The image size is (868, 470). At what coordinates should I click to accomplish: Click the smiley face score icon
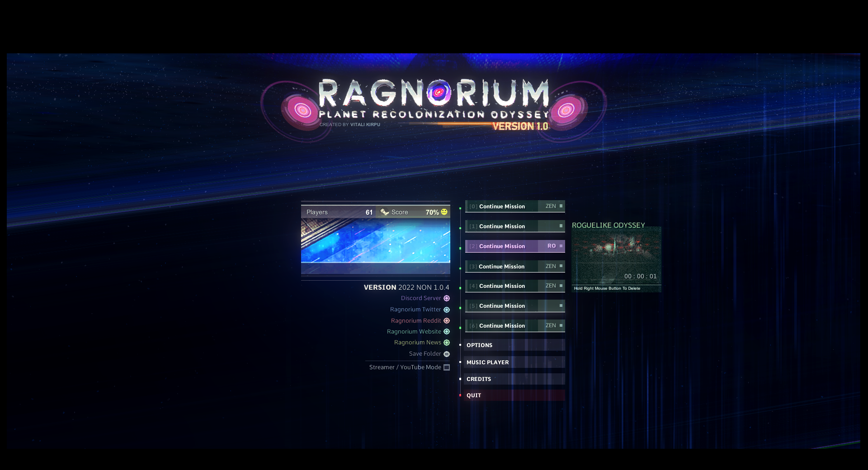444,212
